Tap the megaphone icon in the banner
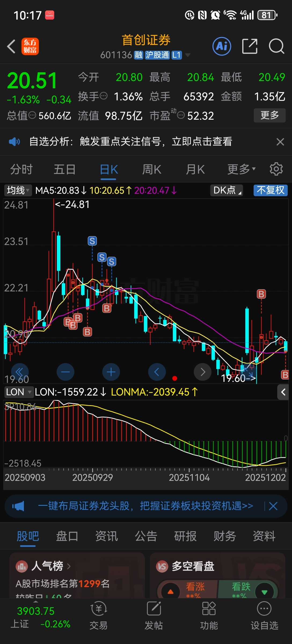292x644 pixels. (18, 506)
